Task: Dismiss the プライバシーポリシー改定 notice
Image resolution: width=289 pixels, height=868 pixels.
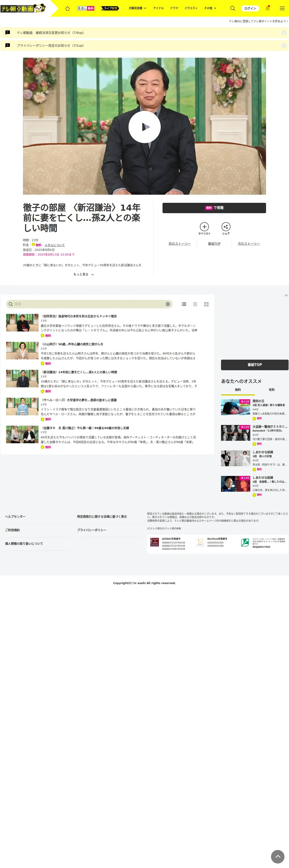Action: pyautogui.click(x=284, y=46)
